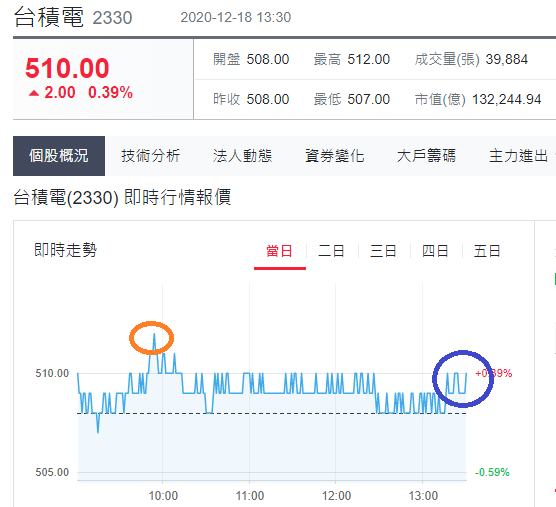Show the 二日 trend chart

[x=331, y=251]
